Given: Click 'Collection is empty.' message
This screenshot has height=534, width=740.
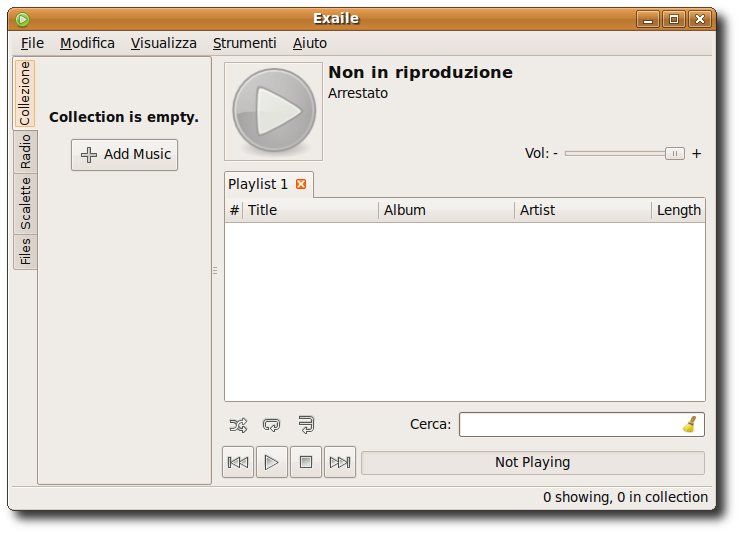Looking at the screenshot, I should 124,117.
